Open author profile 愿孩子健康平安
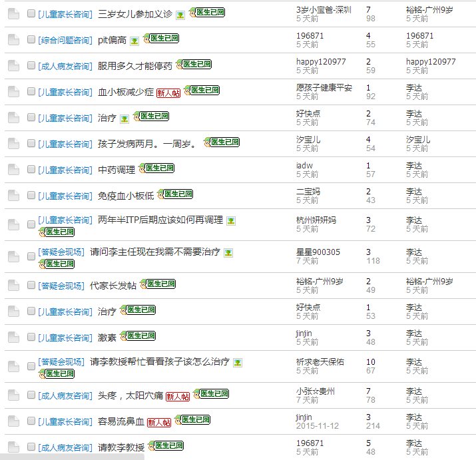Image resolution: width=476 pixels, height=460 pixels. click(x=324, y=88)
